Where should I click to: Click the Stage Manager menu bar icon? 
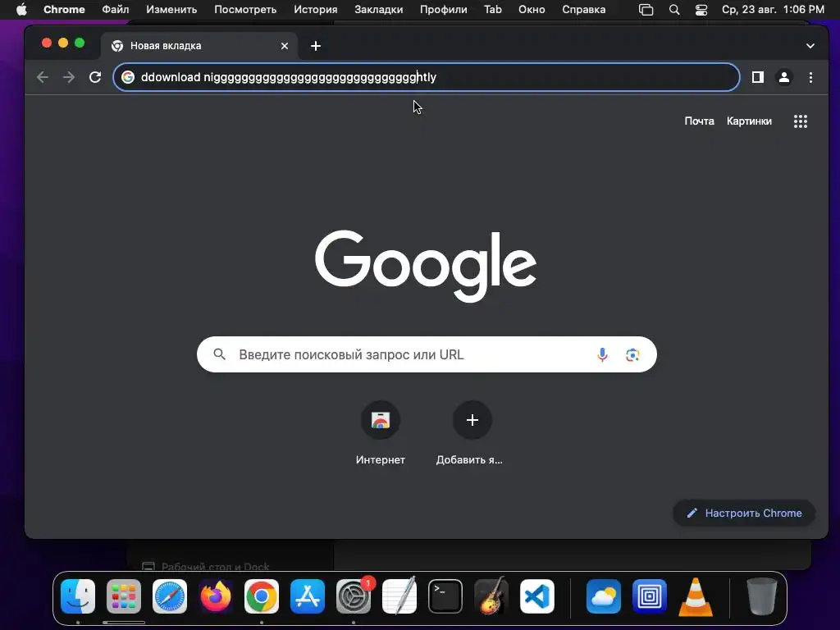(x=646, y=10)
